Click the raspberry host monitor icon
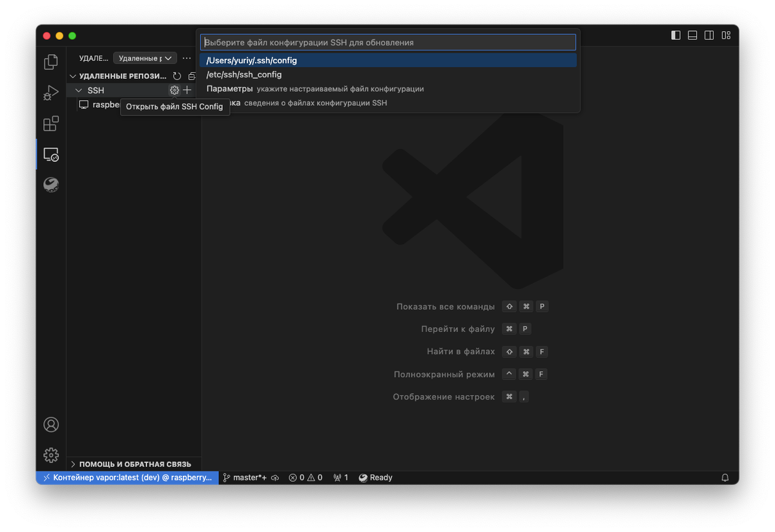Screen dimensions: 775x532 [x=83, y=105]
